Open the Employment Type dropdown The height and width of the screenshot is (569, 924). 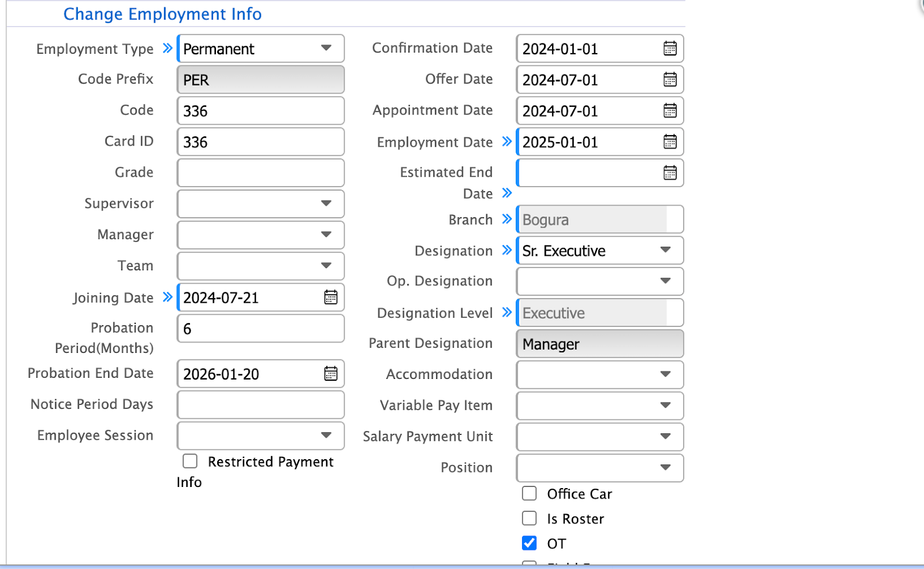coord(326,49)
